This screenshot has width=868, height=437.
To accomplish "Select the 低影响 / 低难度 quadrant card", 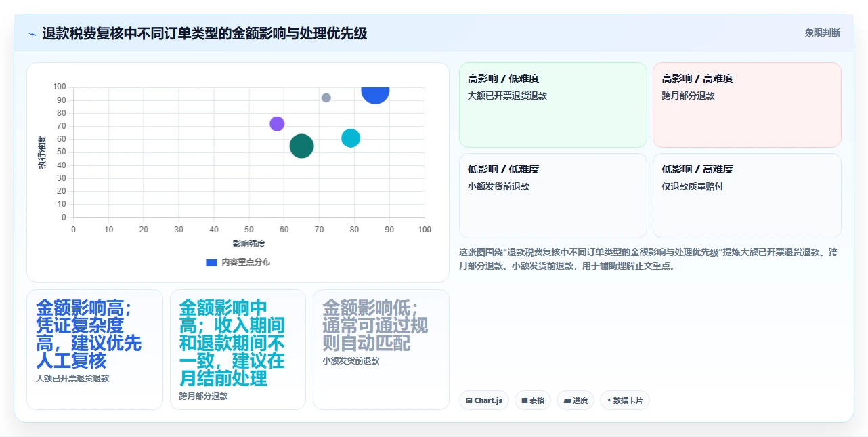I will pos(553,196).
